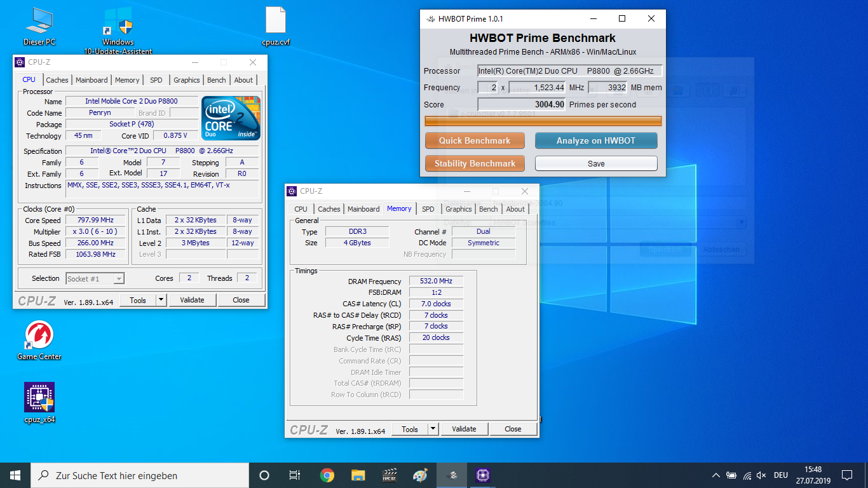The height and width of the screenshot is (488, 868).
Task: Check battery status tray icon
Action: 731,475
